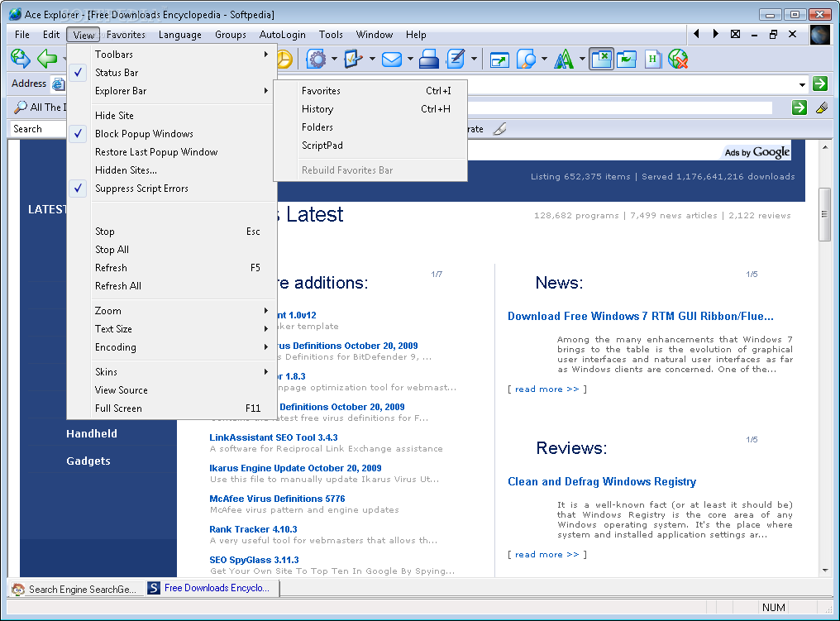Screen dimensions: 840x621
Task: Click the green search Go arrow
Action: click(799, 107)
